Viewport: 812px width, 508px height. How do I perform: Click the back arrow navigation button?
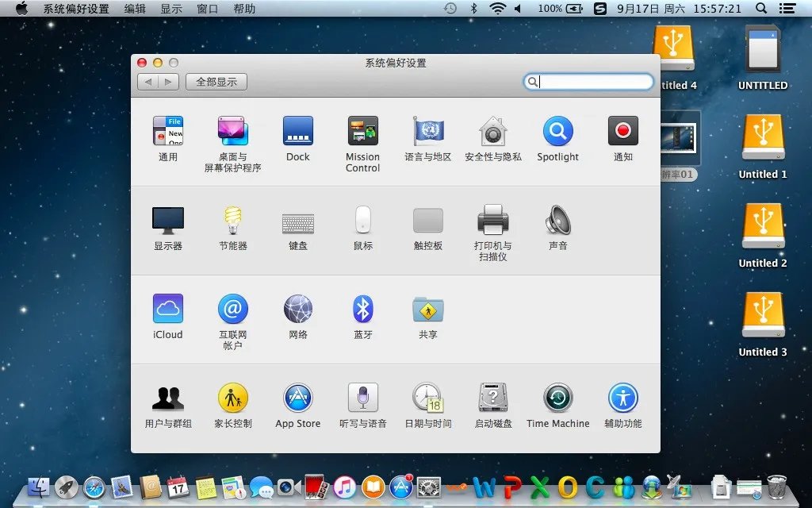click(x=148, y=82)
